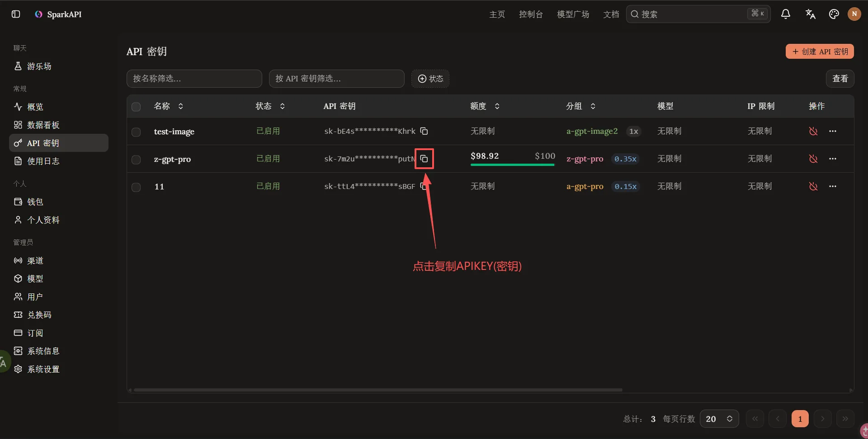This screenshot has width=868, height=439.
Task: Open the 数据看板 sidebar item
Action: (59, 125)
